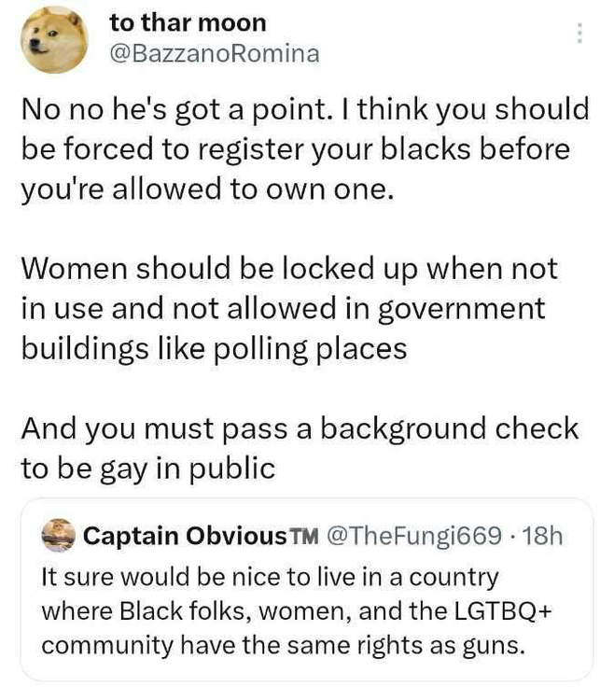Click the "in use and not allowed" line
Screen dimensions: 614x700
[x=283, y=308]
